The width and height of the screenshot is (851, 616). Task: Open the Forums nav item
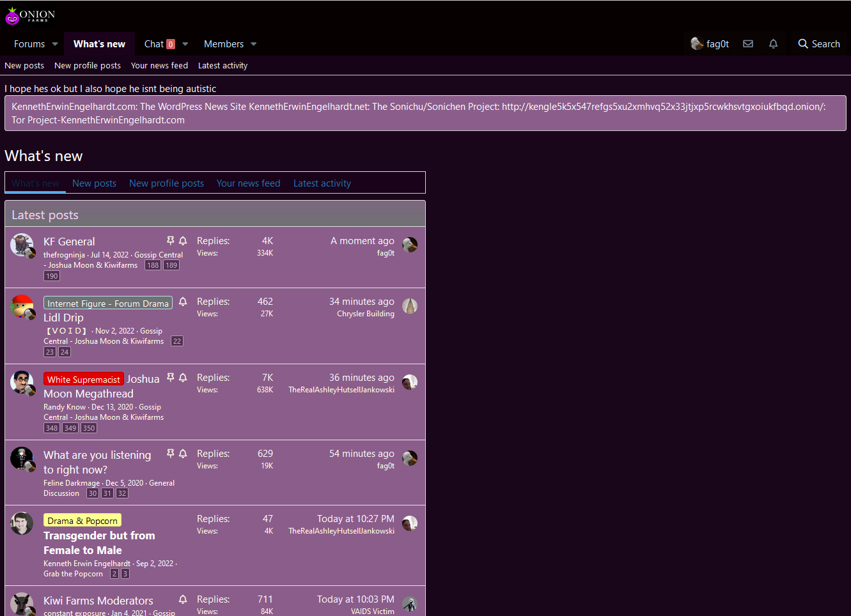point(29,44)
